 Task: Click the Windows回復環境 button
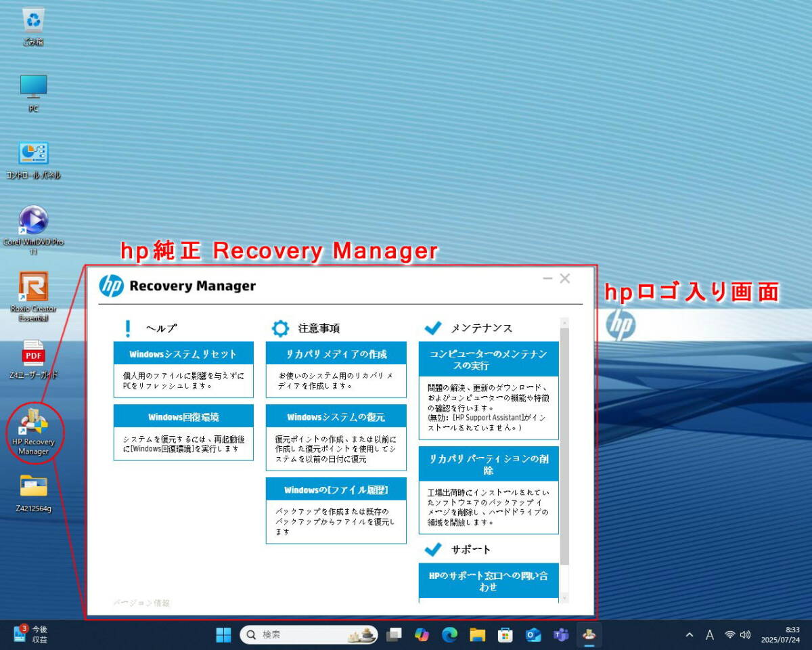click(183, 416)
